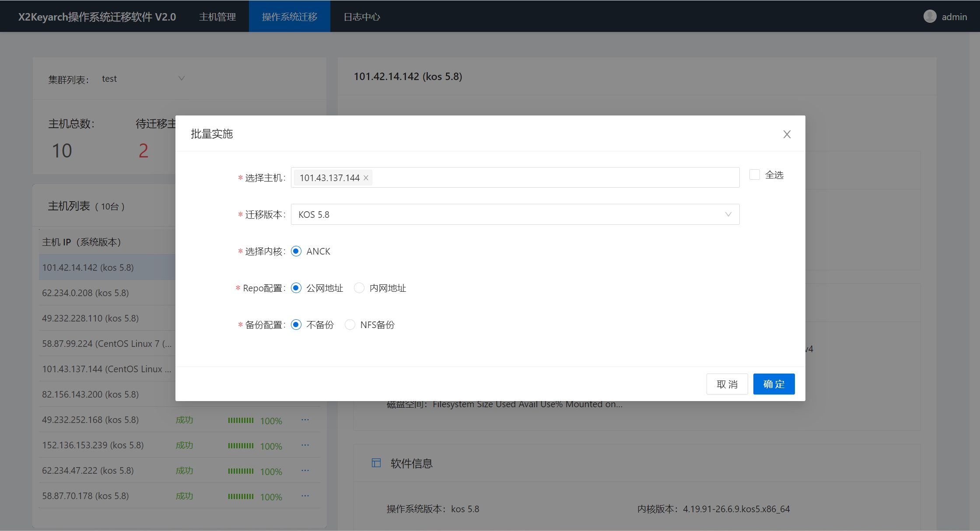Close the 批量实施 dialog with X icon

pyautogui.click(x=787, y=134)
